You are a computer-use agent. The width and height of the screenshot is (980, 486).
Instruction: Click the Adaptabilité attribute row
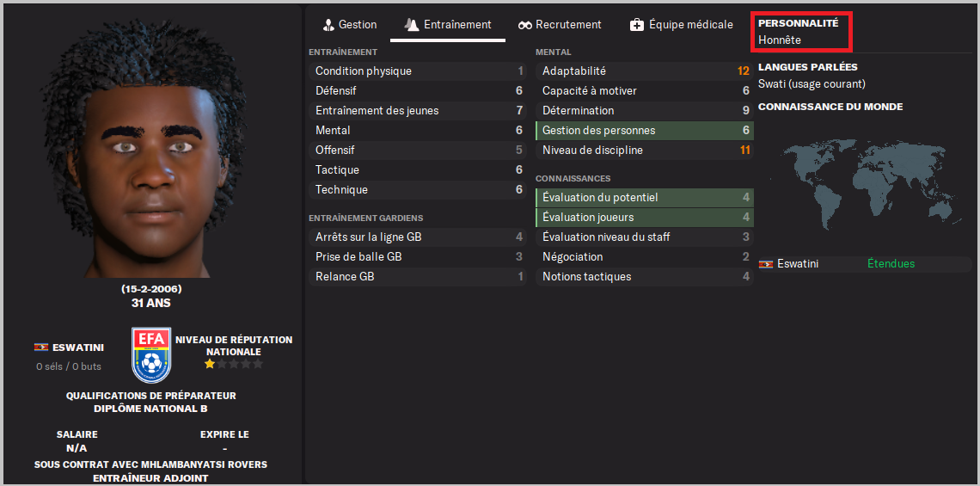(x=645, y=71)
